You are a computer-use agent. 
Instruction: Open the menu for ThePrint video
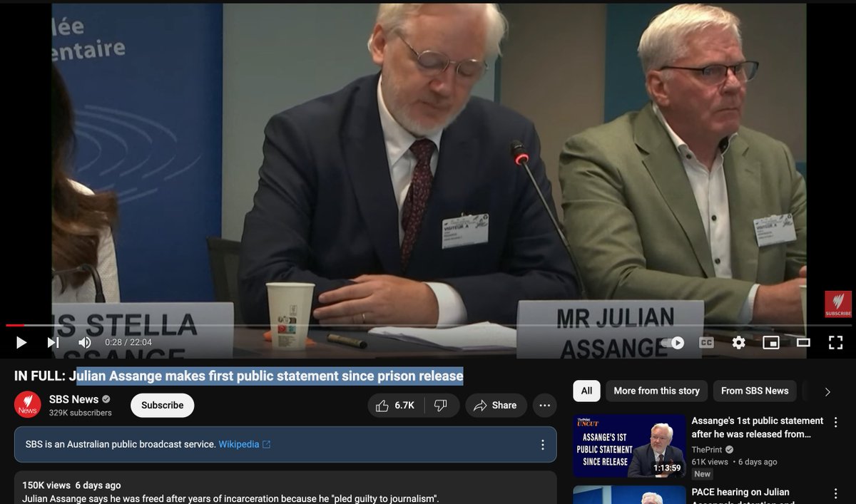pyautogui.click(x=836, y=423)
